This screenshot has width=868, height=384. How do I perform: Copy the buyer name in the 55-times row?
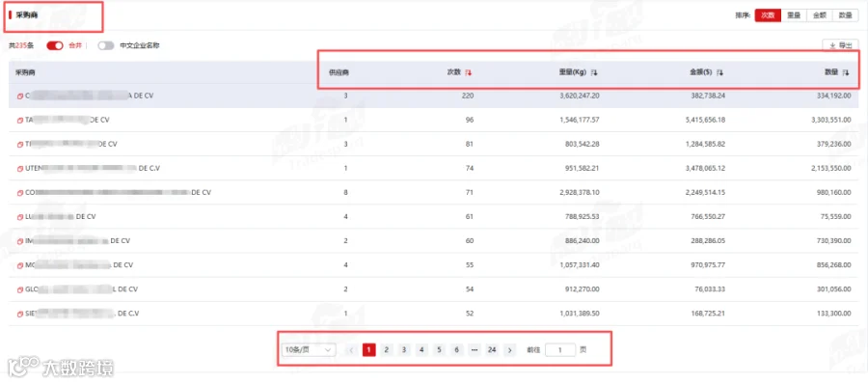(20, 265)
